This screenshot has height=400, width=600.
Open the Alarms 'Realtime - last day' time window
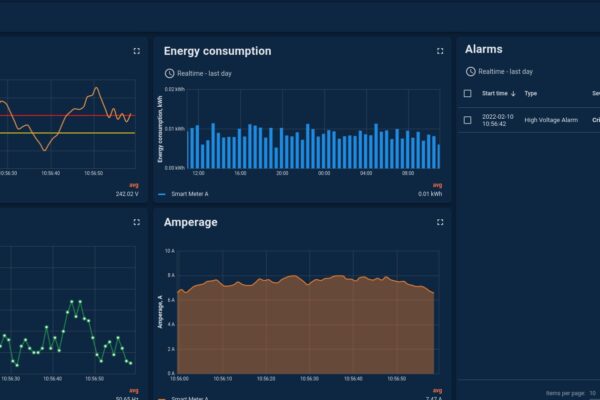[505, 72]
